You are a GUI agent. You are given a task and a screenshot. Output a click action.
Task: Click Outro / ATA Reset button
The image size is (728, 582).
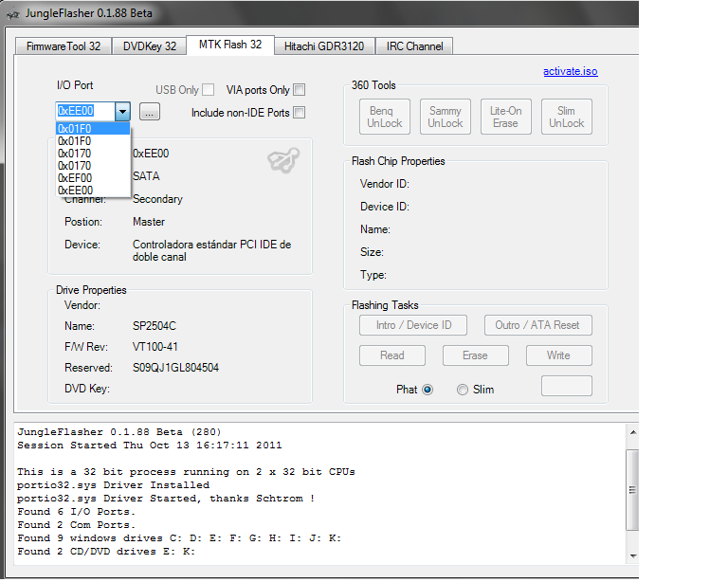pos(537,325)
